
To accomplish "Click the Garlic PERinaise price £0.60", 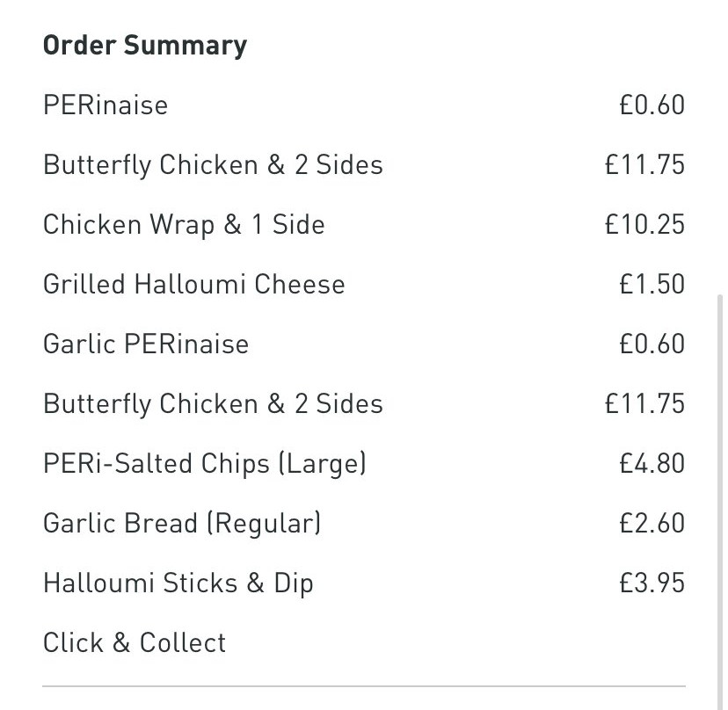I will pos(652,344).
